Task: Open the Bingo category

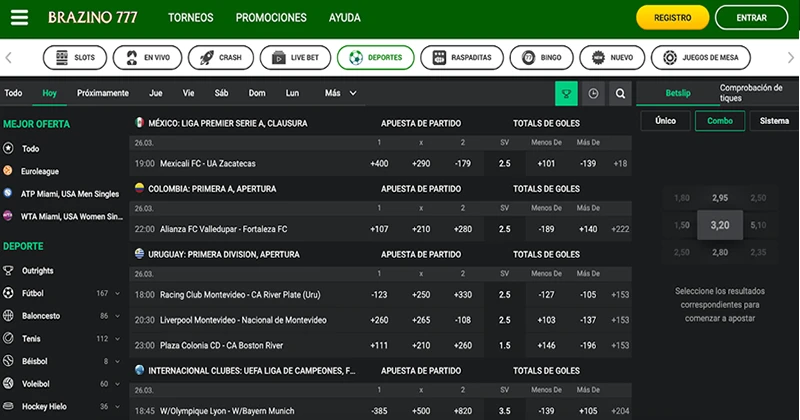Action: [541, 58]
